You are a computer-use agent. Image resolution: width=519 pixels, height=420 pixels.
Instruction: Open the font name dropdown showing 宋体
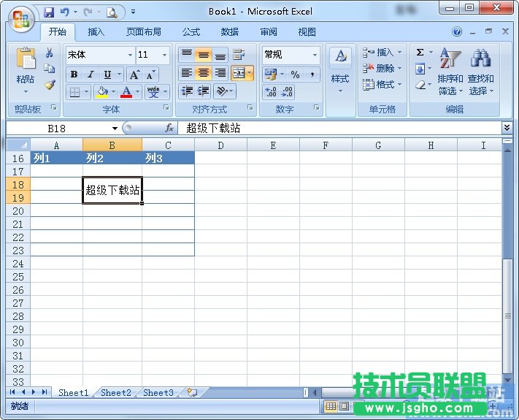coord(130,55)
